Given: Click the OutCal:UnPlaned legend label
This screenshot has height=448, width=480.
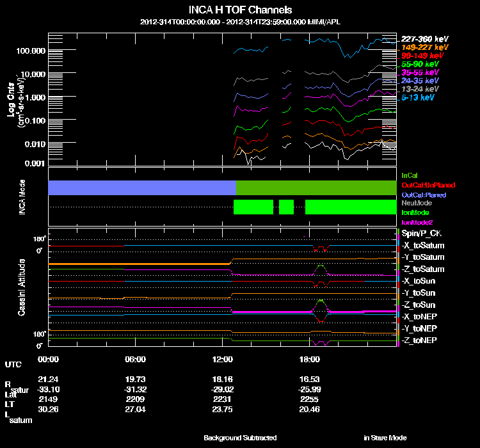Looking at the screenshot, I should (x=428, y=185).
